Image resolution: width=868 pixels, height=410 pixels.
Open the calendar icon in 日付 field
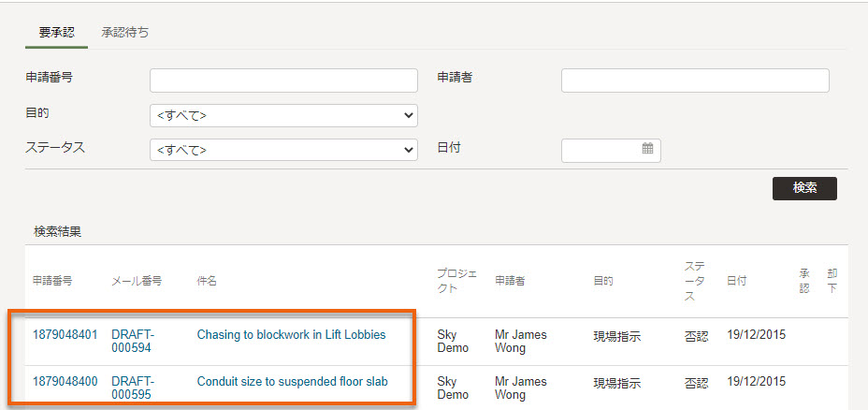tap(647, 149)
